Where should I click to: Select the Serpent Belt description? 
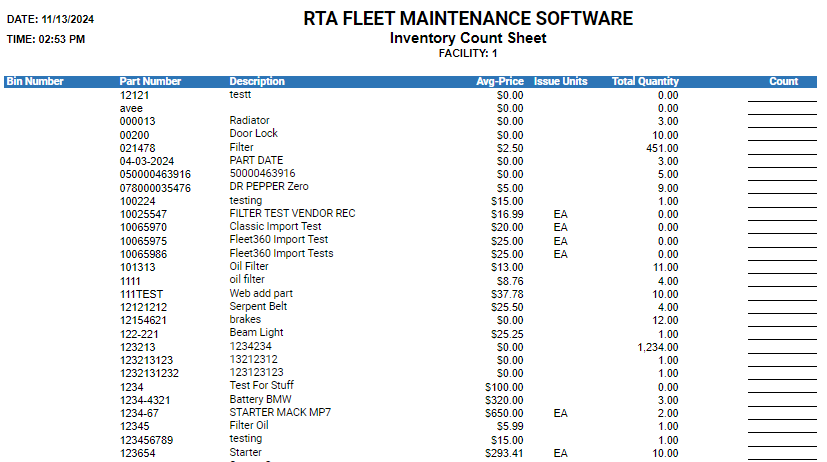click(259, 306)
